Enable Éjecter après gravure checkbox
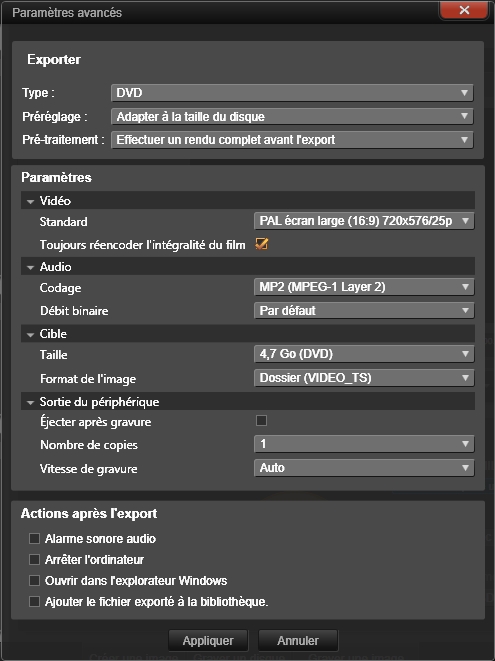 click(261, 420)
